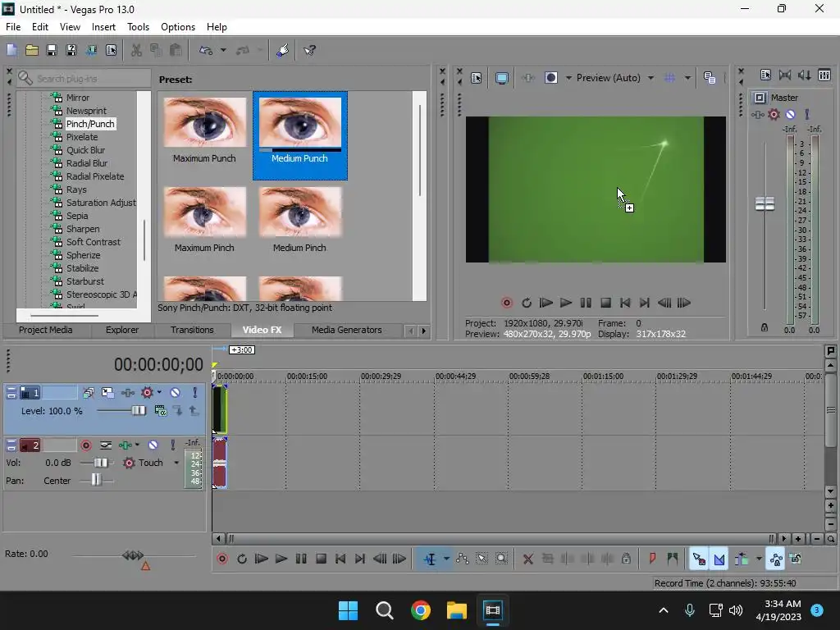Toggle Auto Ripple in timeline toolbar

pos(742,559)
